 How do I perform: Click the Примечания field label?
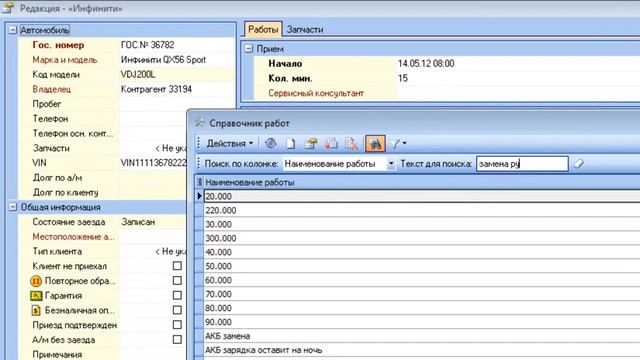click(x=57, y=354)
